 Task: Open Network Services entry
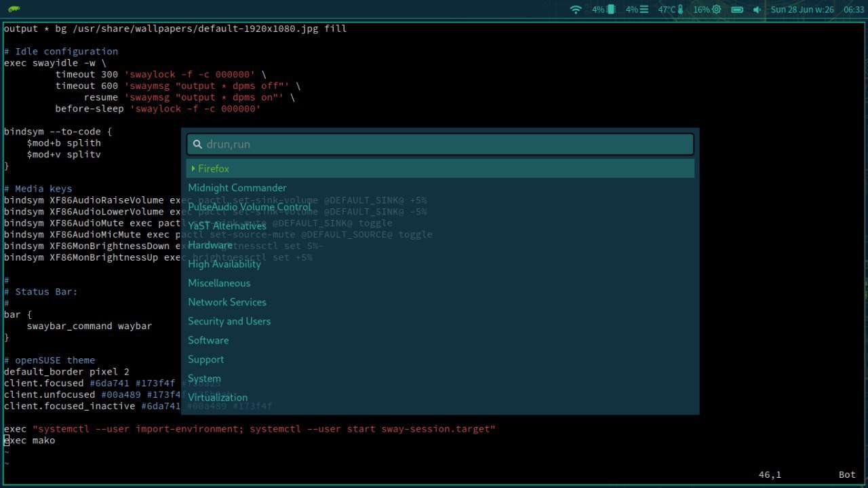[x=440, y=302]
